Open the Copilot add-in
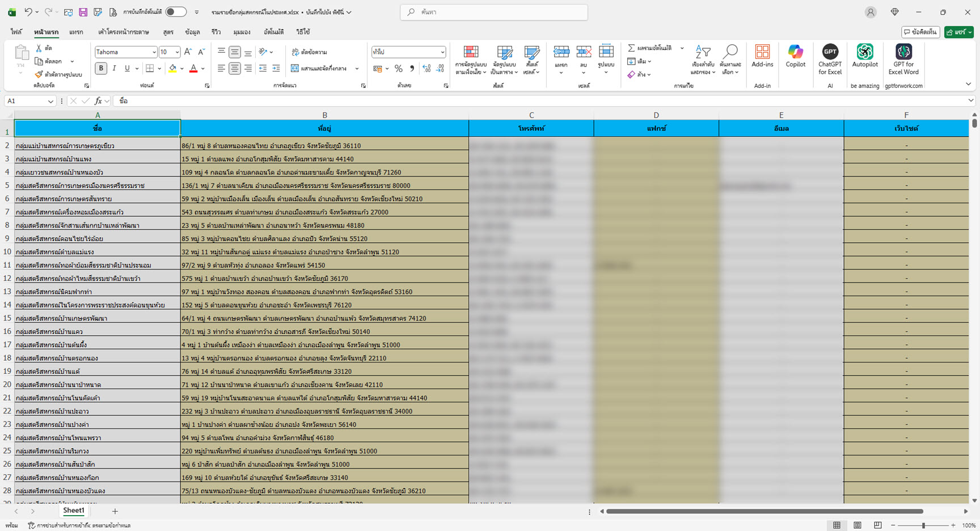 coord(795,56)
